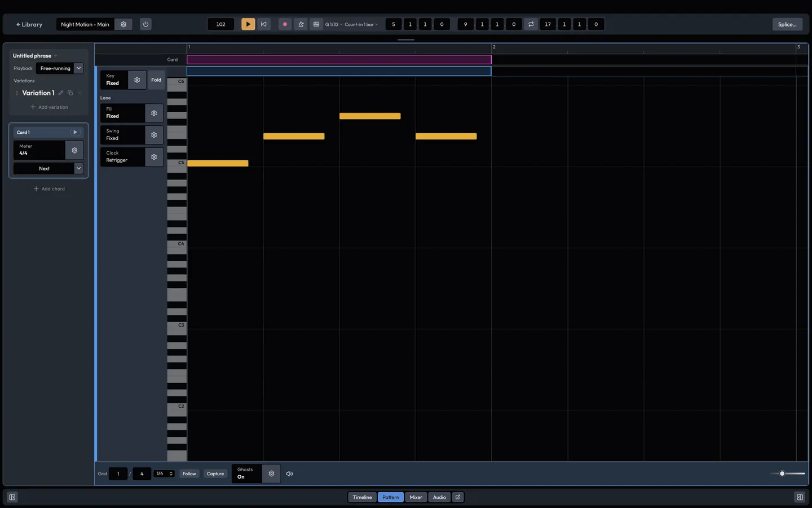Open the Ghosts On settings gear
812x508 pixels.
tap(271, 474)
